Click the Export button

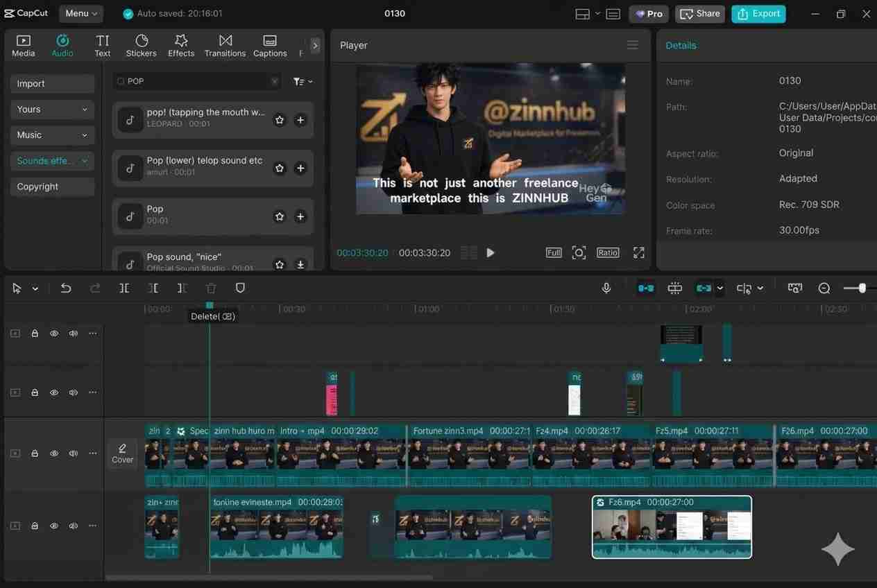click(758, 13)
